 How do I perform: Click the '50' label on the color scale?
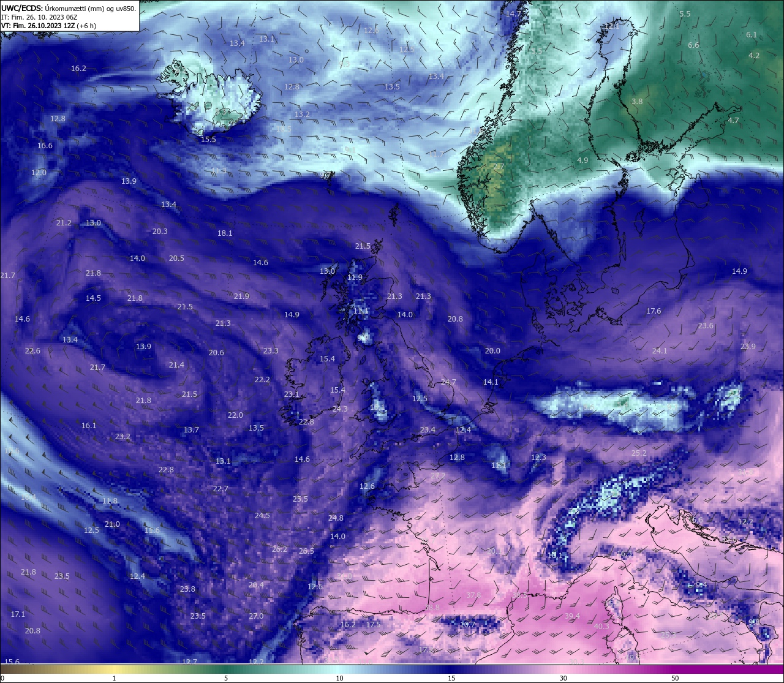click(x=675, y=678)
